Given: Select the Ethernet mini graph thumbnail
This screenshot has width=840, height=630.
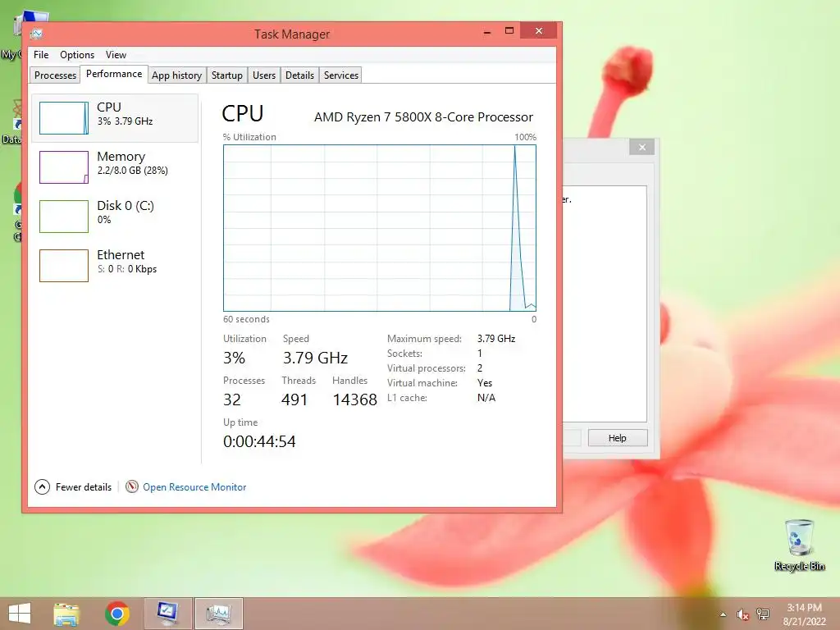Looking at the screenshot, I should (x=64, y=266).
